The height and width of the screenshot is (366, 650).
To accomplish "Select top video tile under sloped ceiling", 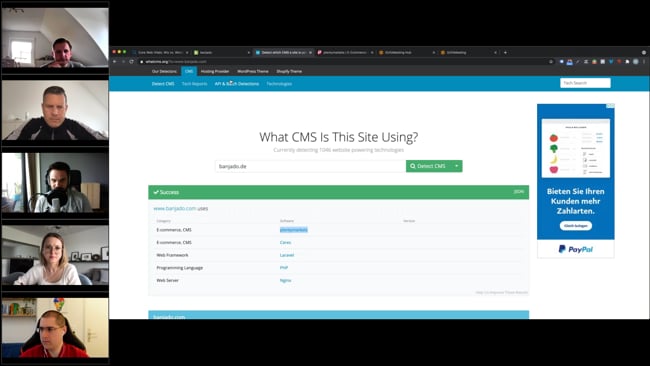I will point(55,38).
